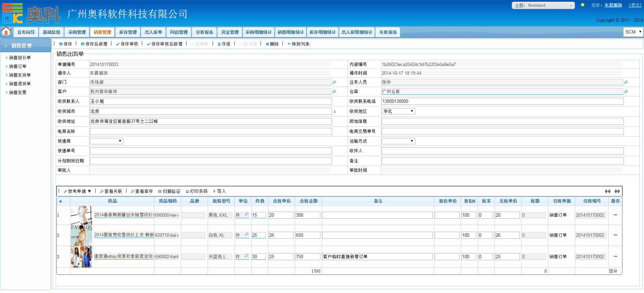This screenshot has width=644, height=293.
Task: Click the lookup icon next to 仓库 field
Action: point(626,91)
